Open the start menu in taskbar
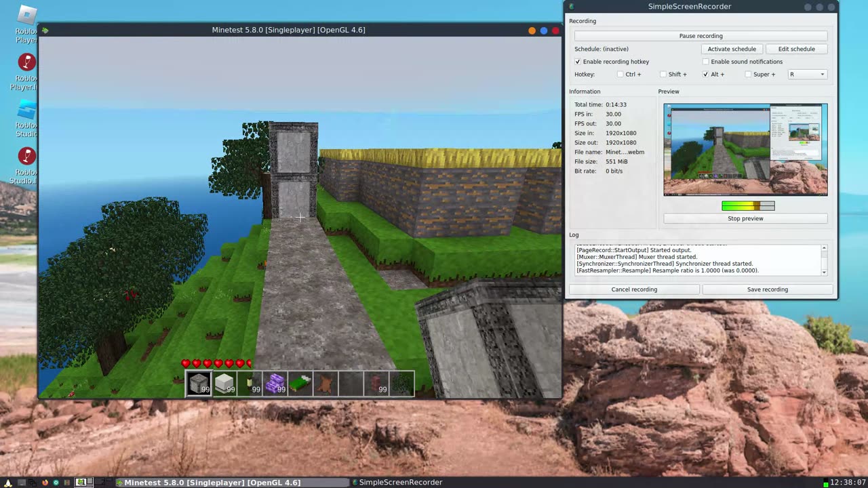The image size is (868, 488). (x=8, y=482)
